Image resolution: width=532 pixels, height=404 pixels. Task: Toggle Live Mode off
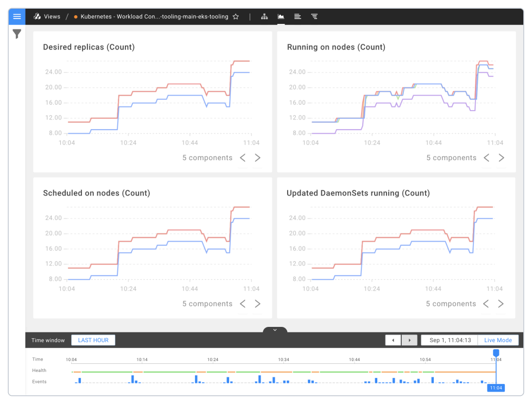(498, 340)
